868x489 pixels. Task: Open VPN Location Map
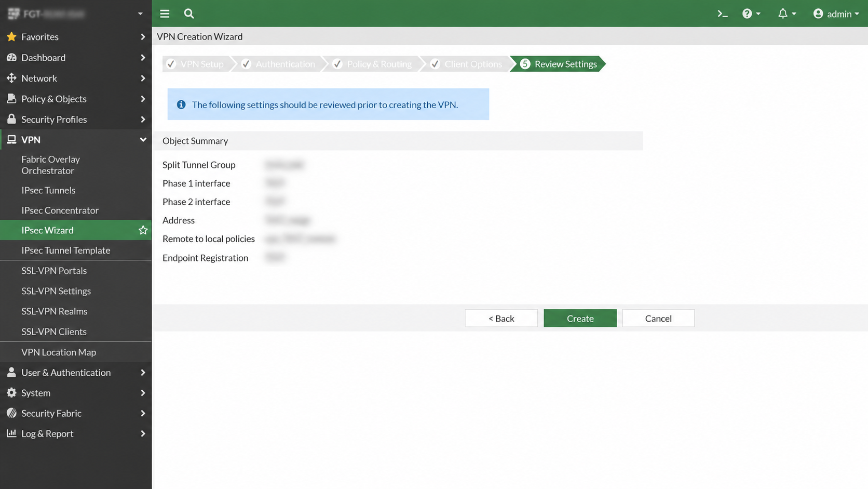tap(59, 352)
